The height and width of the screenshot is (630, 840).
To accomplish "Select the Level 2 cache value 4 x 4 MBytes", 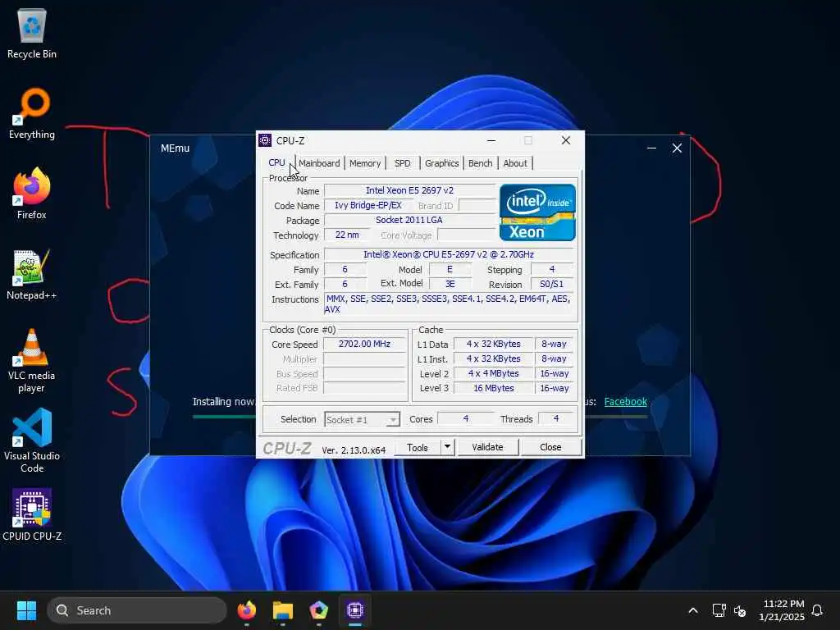I will pyautogui.click(x=493, y=373).
